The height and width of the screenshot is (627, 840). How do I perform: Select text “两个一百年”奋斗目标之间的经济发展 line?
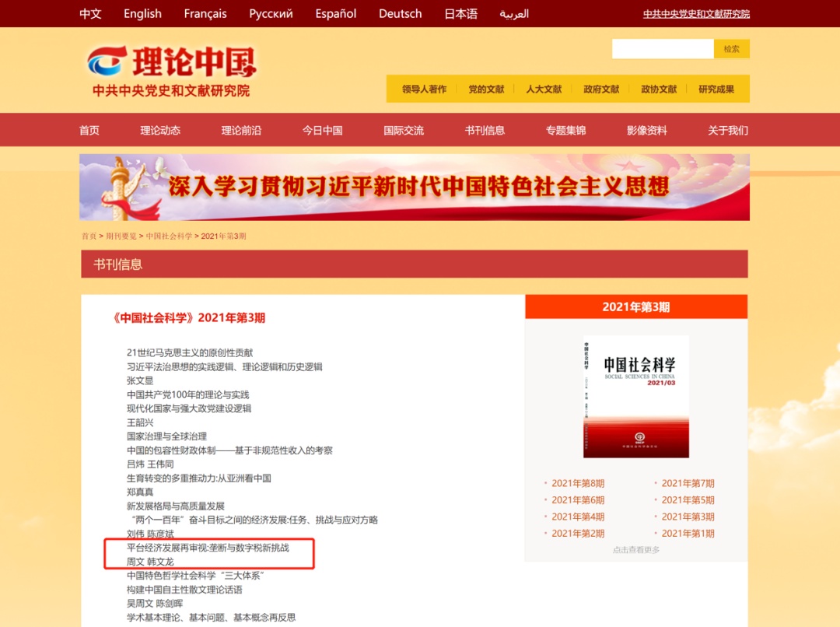pos(253,520)
